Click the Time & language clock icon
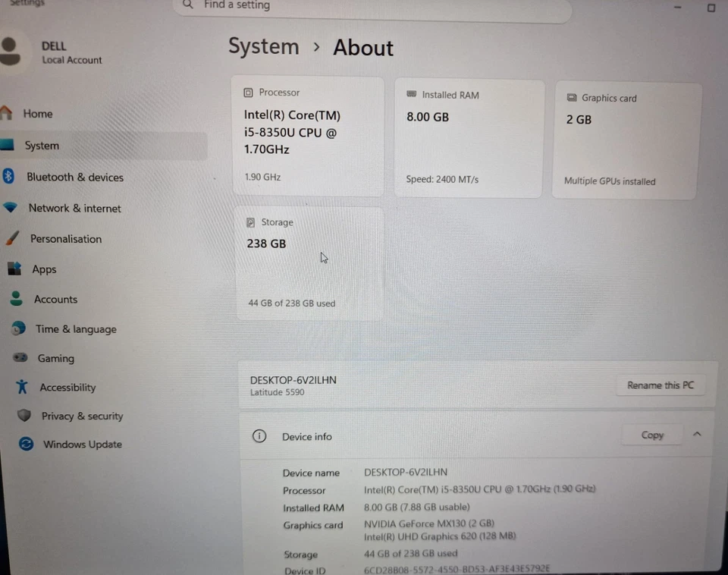This screenshot has width=728, height=575. point(18,328)
